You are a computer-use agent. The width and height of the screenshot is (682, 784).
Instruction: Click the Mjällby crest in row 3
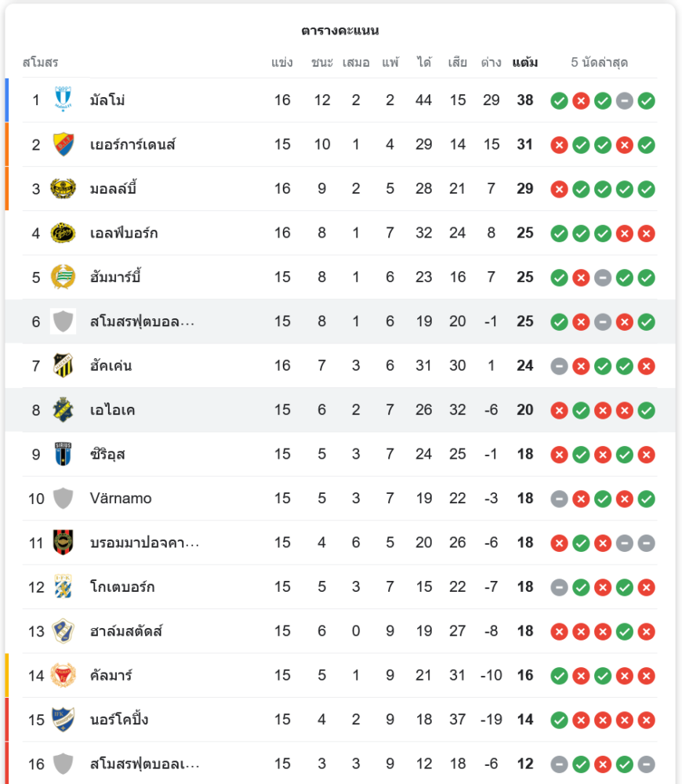click(x=63, y=188)
